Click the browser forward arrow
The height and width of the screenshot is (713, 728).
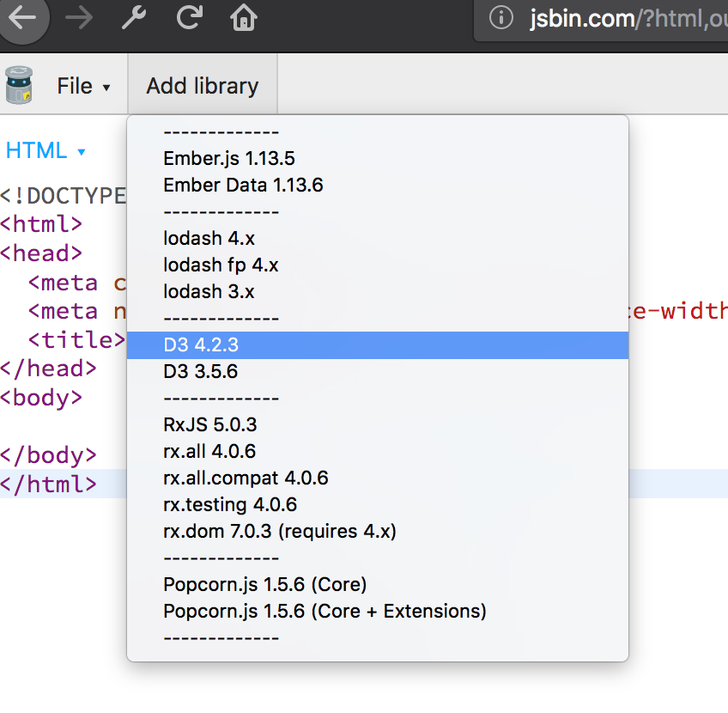click(79, 18)
